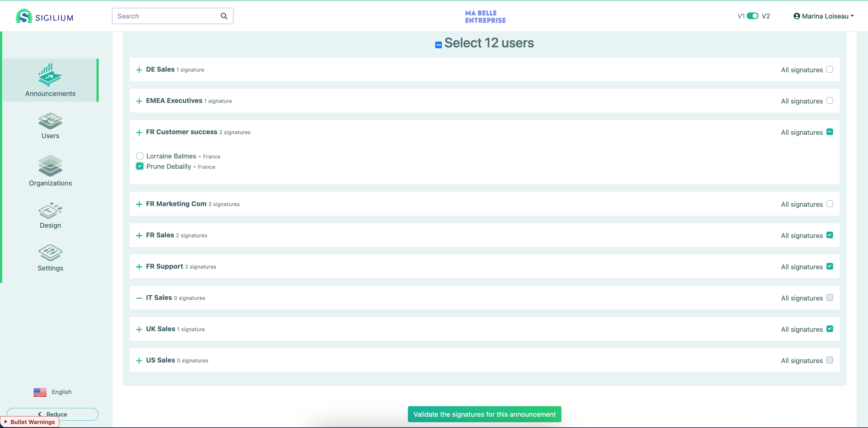Open the Settings sliders icon

pos(50,253)
